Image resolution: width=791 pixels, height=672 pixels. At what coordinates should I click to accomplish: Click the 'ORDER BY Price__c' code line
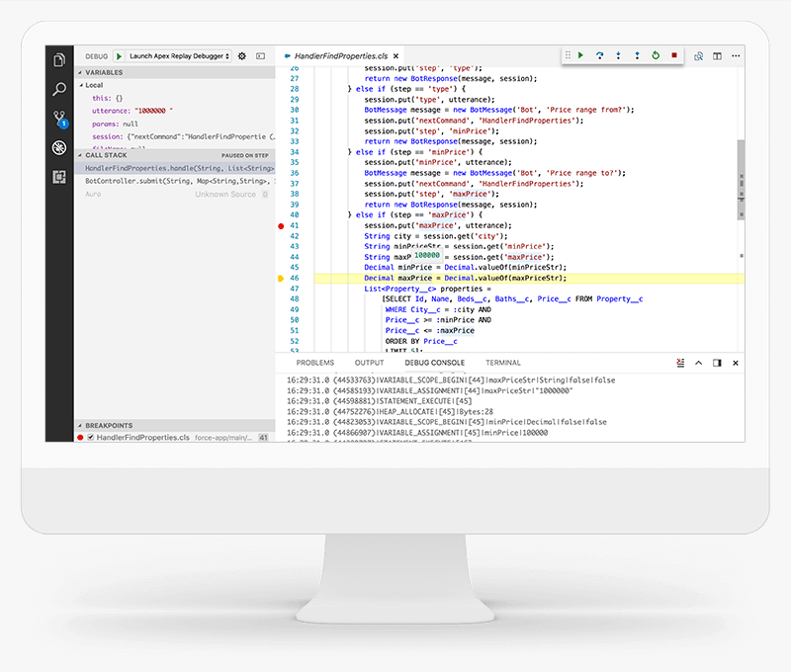click(x=421, y=341)
